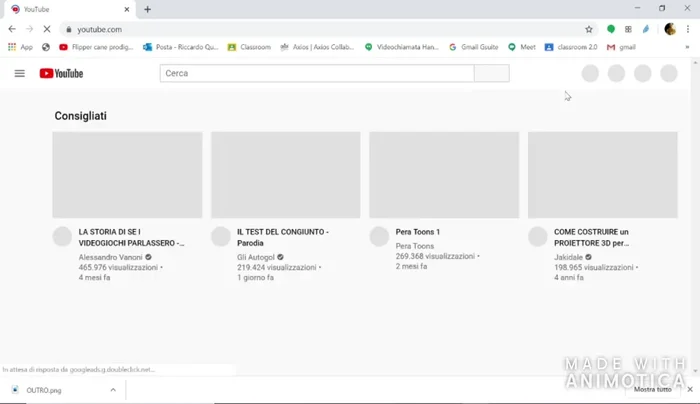Screen dimensions: 700x404
Task: Open the globe bookmark icon
Action: pos(46,47)
